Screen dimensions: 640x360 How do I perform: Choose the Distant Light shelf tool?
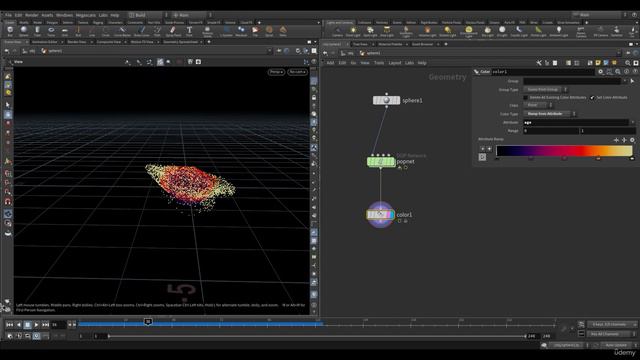point(447,31)
